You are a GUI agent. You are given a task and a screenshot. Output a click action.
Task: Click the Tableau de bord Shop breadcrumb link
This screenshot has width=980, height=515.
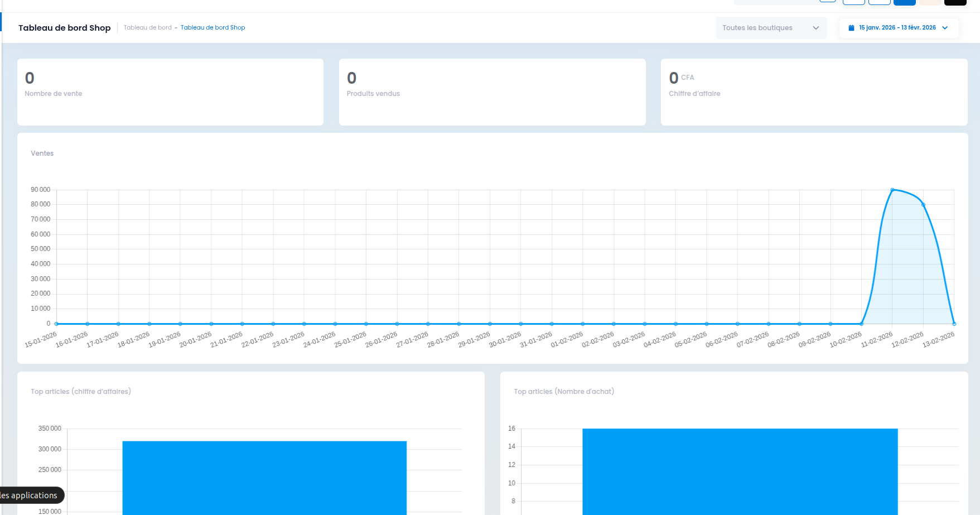pyautogui.click(x=213, y=28)
